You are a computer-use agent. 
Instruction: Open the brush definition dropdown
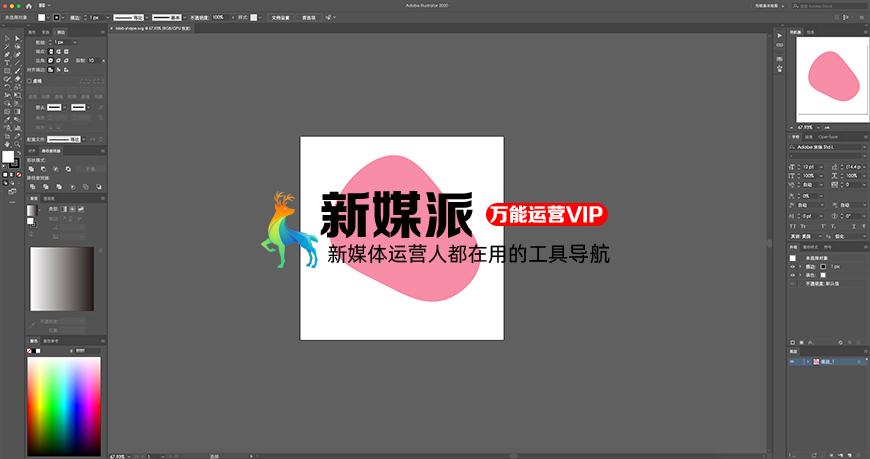point(185,18)
